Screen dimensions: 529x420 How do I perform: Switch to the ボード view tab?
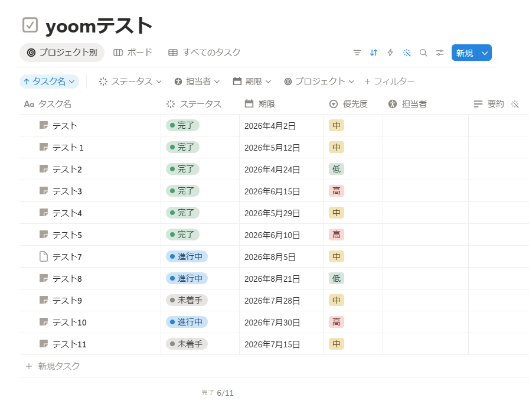(133, 53)
